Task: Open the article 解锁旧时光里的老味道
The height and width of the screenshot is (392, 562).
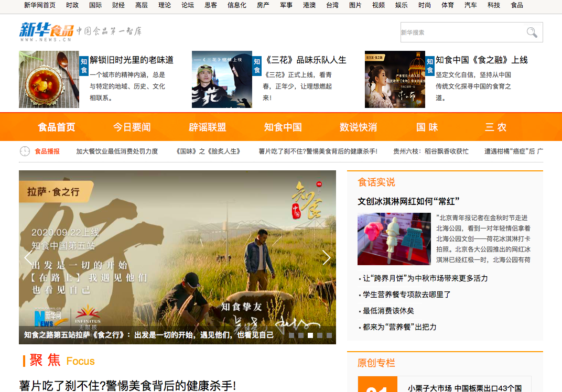Action: [x=132, y=60]
